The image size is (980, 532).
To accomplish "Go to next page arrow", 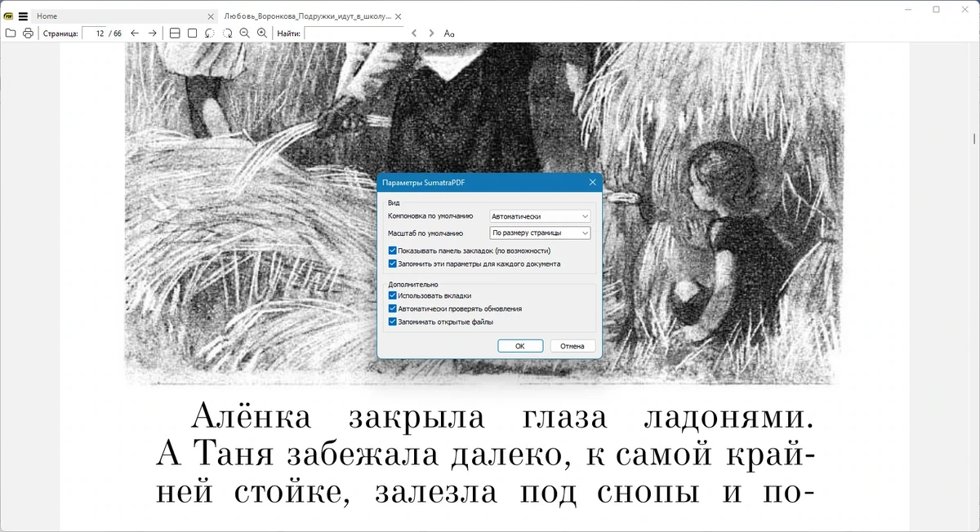I will click(152, 33).
